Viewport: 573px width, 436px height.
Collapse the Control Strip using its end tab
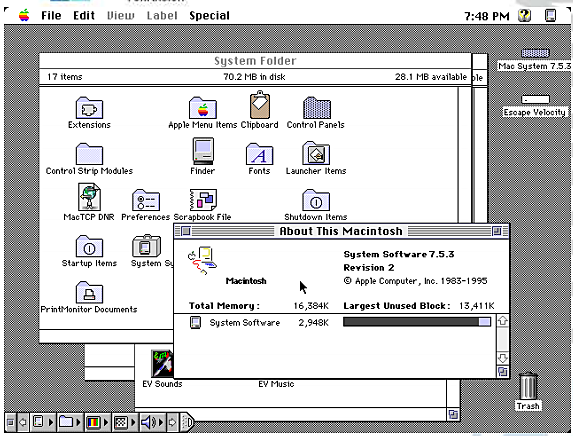click(187, 422)
